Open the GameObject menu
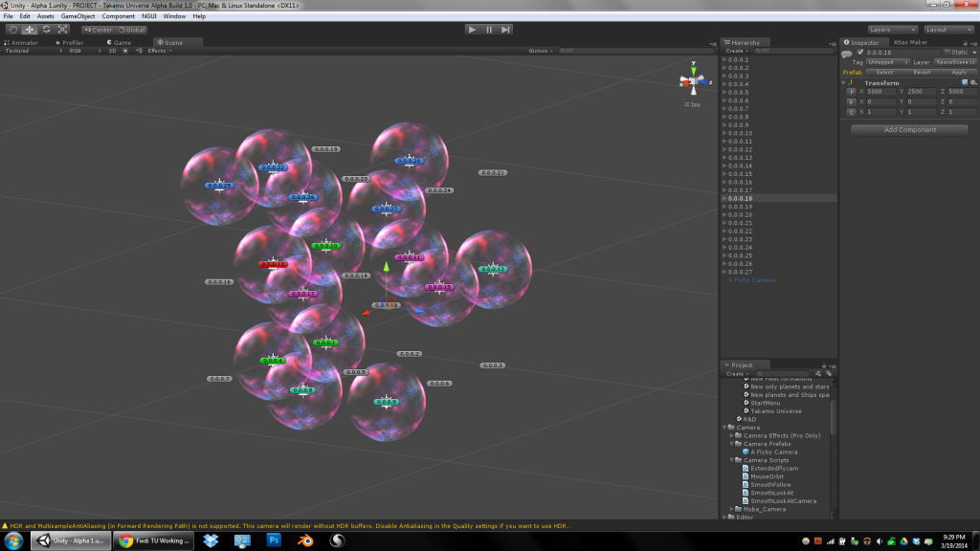The width and height of the screenshot is (980, 551). point(76,16)
